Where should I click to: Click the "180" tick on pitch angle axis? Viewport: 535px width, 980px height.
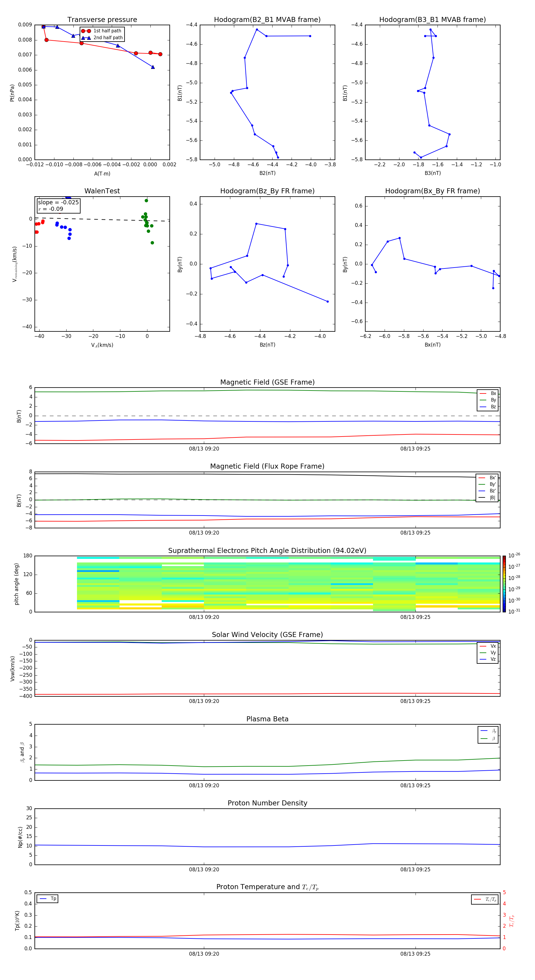click(28, 556)
